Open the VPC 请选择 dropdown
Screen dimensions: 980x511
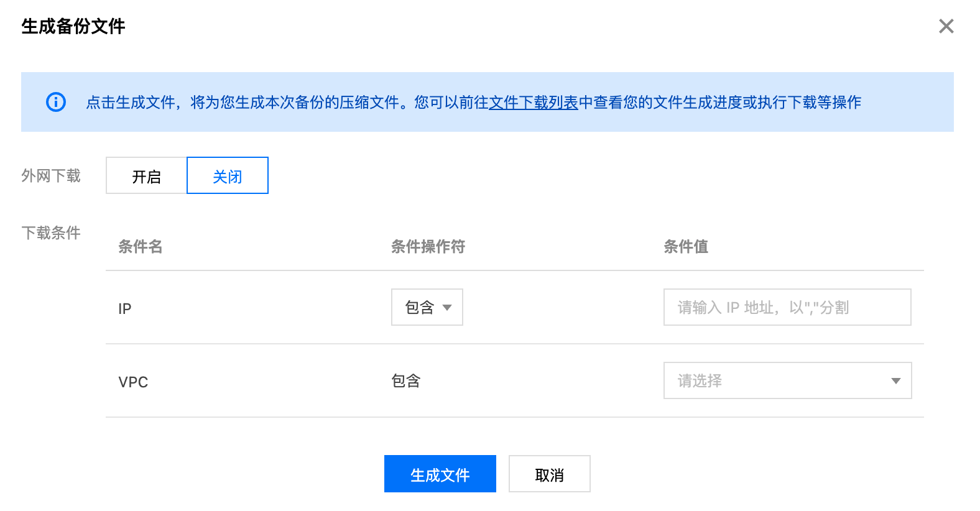[787, 380]
